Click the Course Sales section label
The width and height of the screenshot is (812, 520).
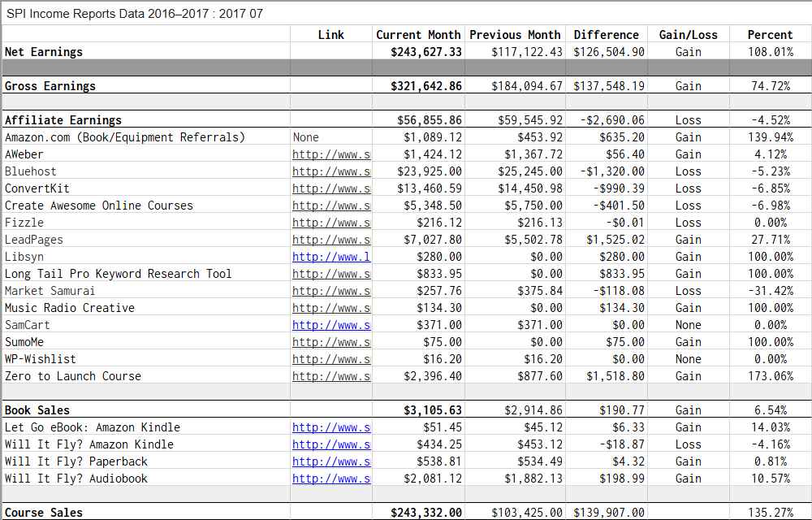pyautogui.click(x=44, y=513)
